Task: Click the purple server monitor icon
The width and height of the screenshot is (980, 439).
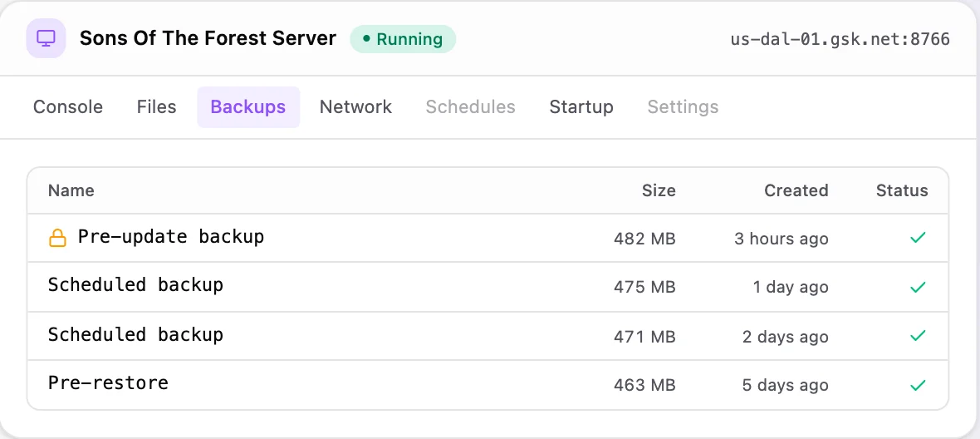Action: [x=46, y=38]
